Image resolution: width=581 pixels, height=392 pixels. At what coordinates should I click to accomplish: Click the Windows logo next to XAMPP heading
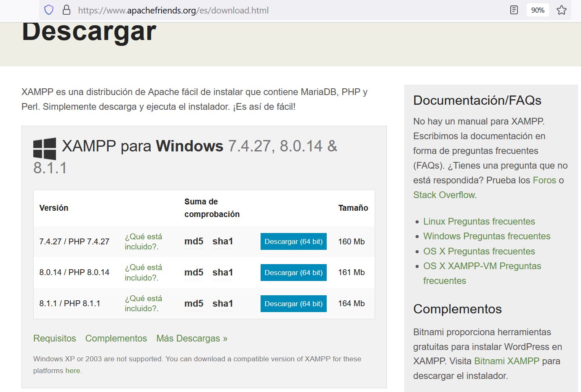point(45,148)
